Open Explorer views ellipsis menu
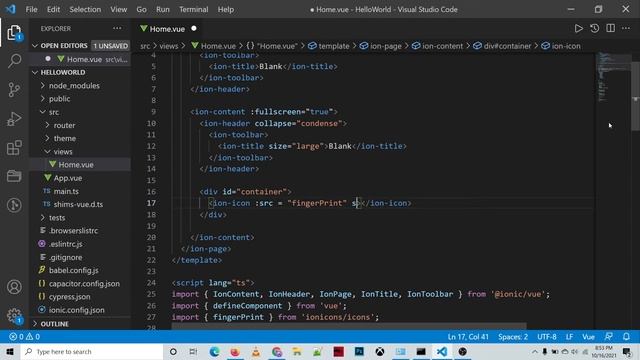 pyautogui.click(x=117, y=28)
